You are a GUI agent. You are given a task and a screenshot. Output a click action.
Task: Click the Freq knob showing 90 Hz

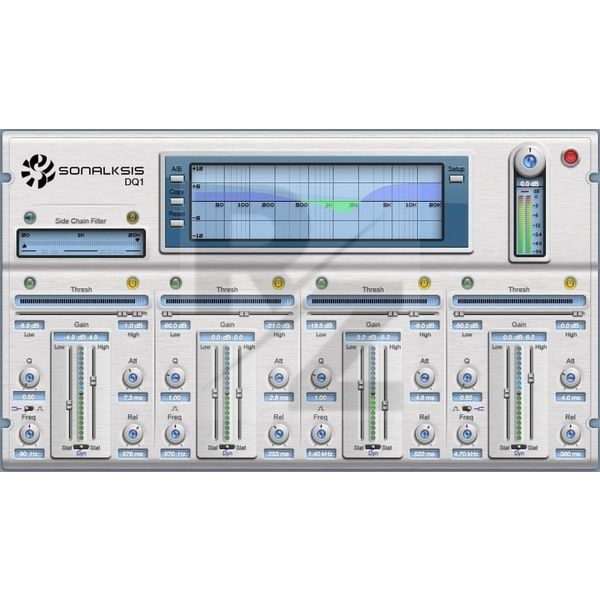coord(29,434)
